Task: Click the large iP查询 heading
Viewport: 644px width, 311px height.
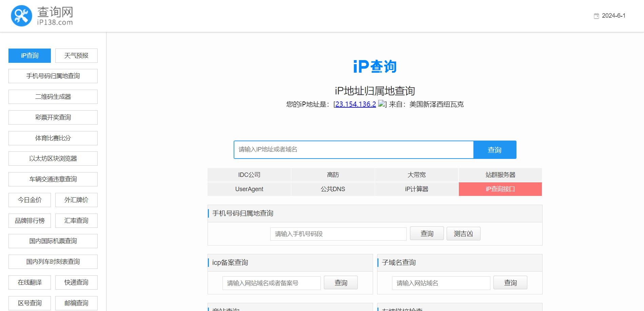Action: coord(375,67)
